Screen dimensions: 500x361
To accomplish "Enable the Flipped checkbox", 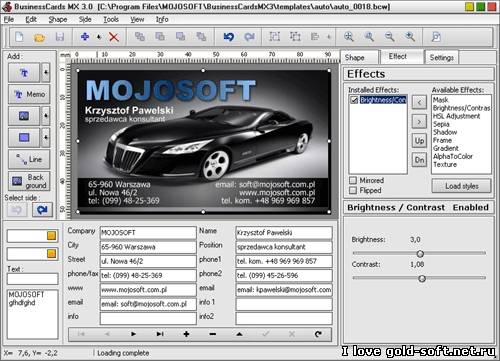I will pos(353,190).
